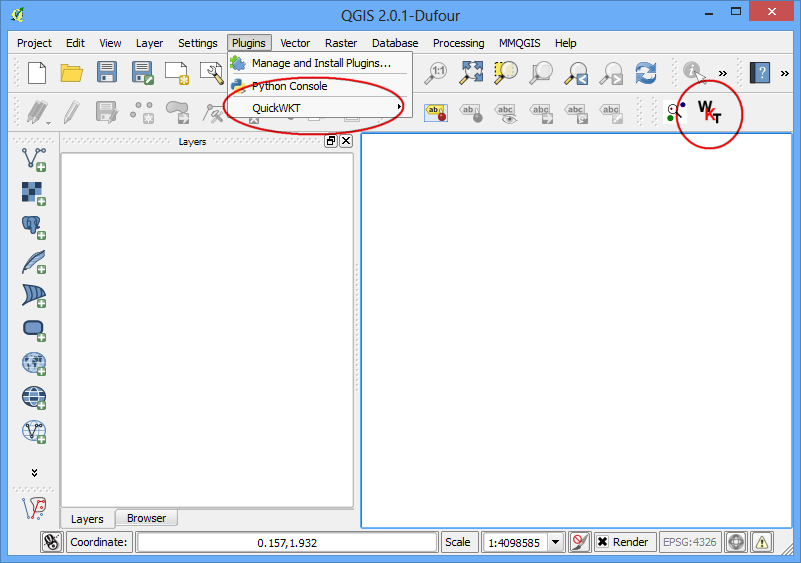Click Zoom to Selection icon
801x563 pixels.
[506, 73]
